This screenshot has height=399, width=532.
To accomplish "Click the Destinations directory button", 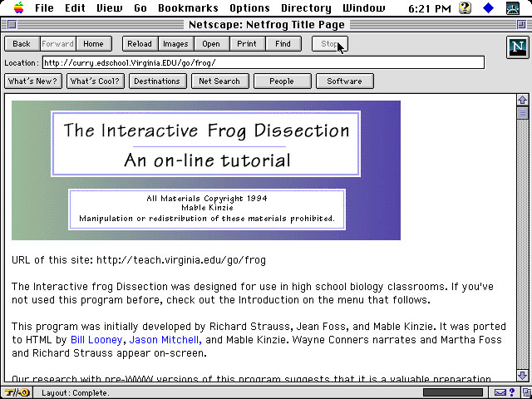I will tap(157, 81).
